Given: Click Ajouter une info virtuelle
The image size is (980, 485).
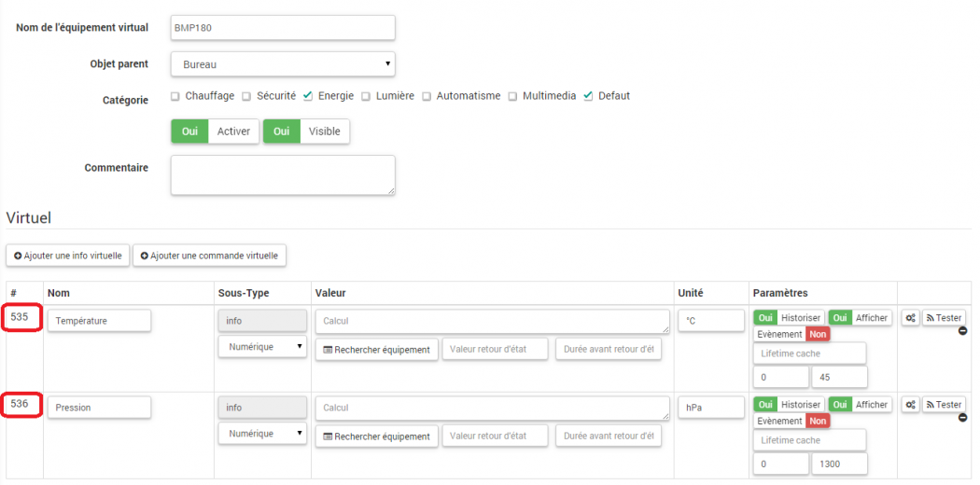Looking at the screenshot, I should (x=67, y=256).
